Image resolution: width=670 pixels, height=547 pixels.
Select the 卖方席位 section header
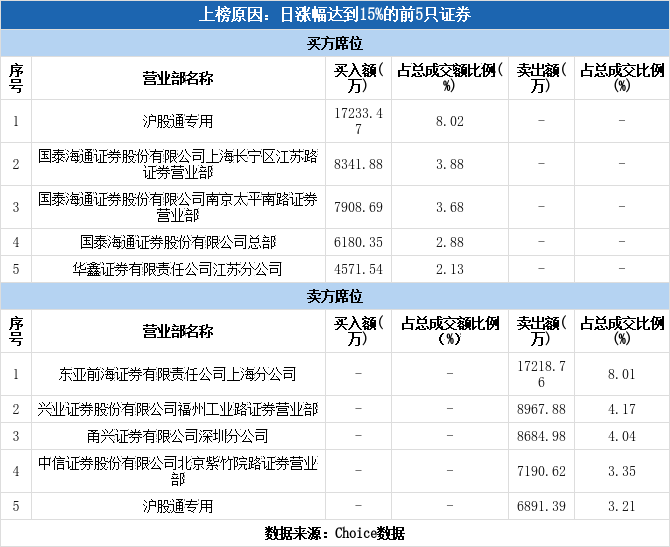point(335,296)
